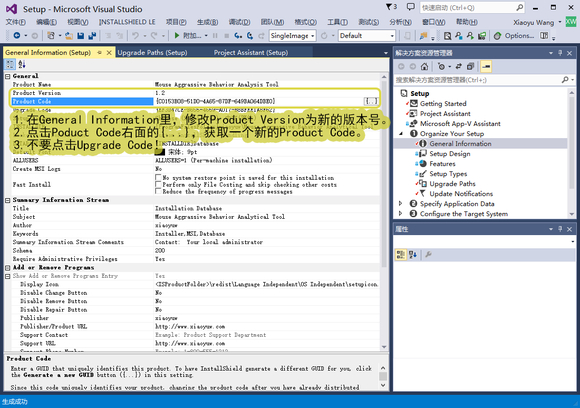Click the Product Version value 1.2
580x408 pixels.
[x=160, y=93]
